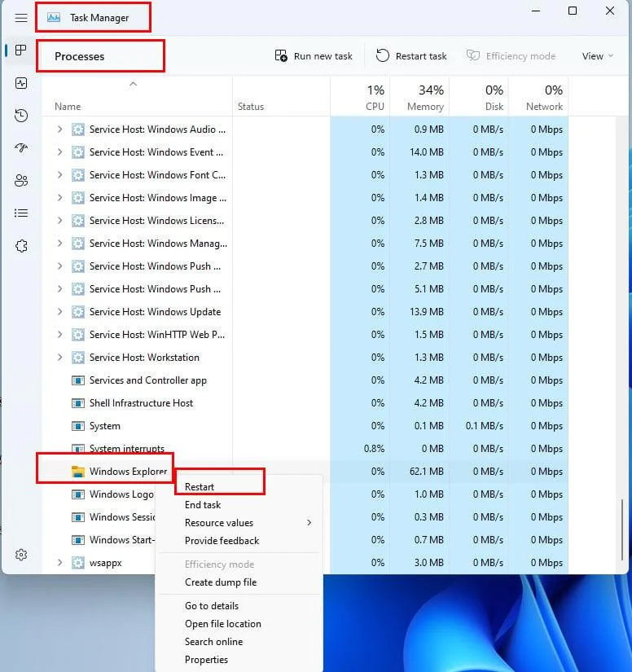Choose Restart in context menu

(239, 487)
